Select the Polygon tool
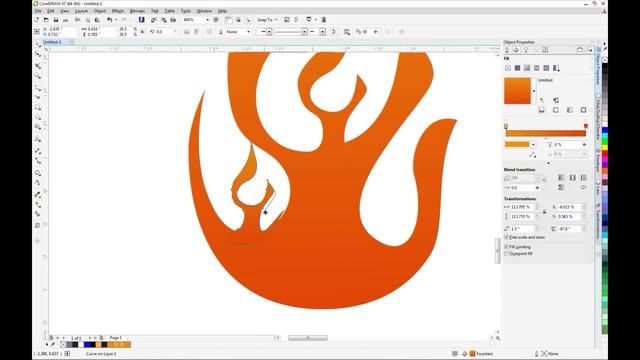Screen dimensions: 640x360 tap(38, 127)
